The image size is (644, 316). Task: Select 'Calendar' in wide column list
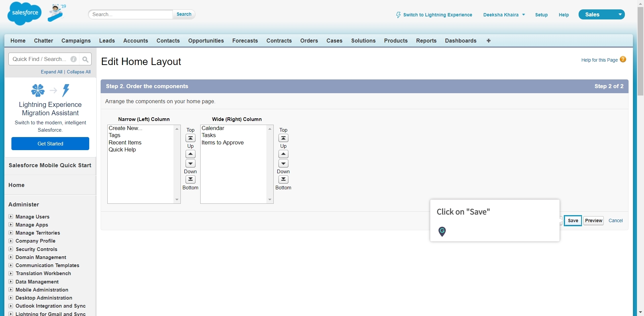coord(233,128)
